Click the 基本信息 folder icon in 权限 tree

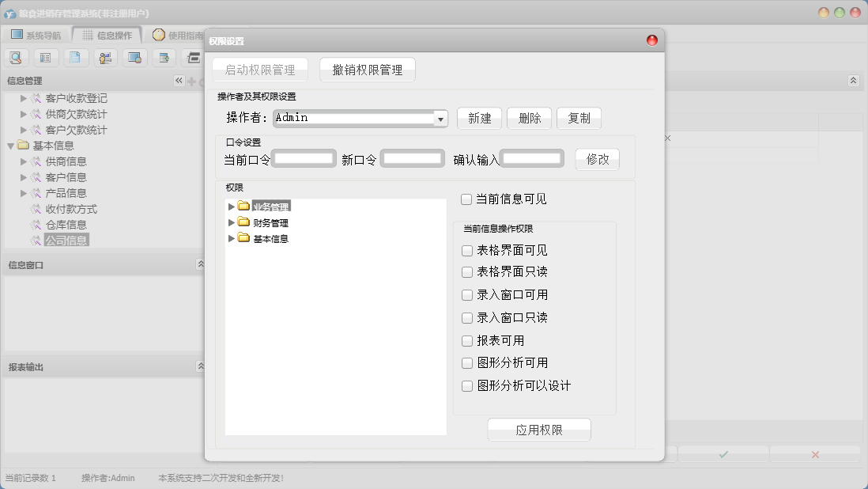point(243,238)
